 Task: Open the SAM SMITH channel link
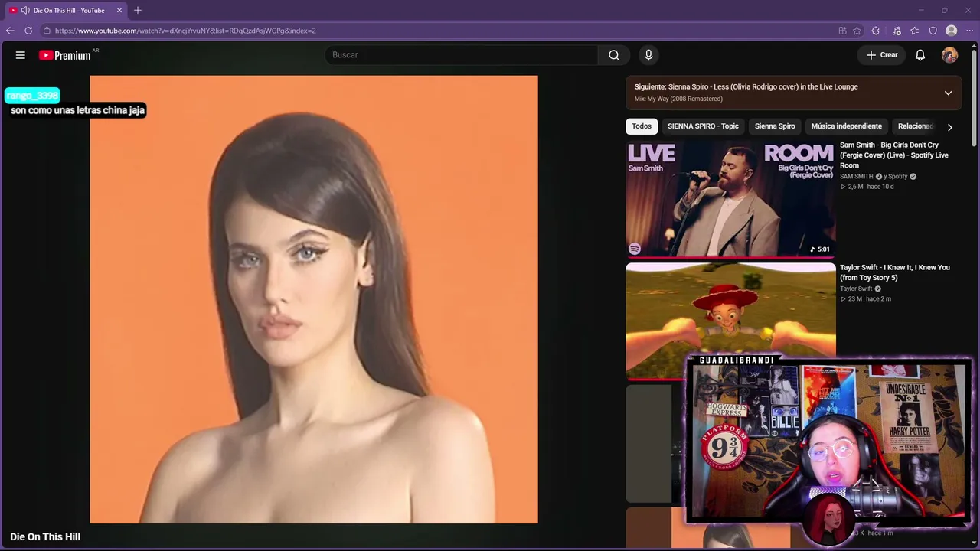point(856,177)
